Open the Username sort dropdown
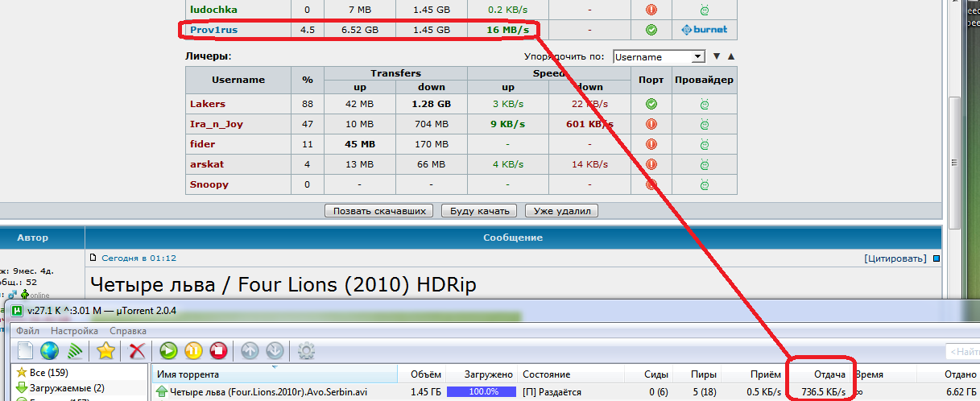Screen dimensions: 980x401 659,57
